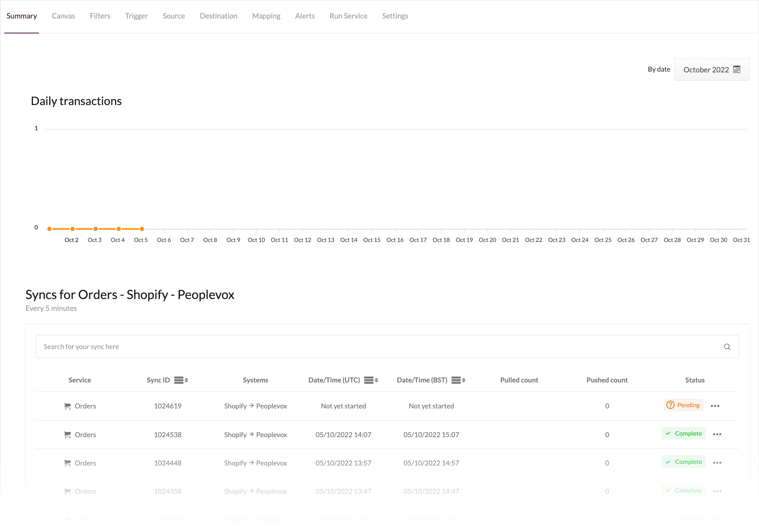This screenshot has height=532, width=759.
Task: Click cart icon of Orders sync 1024619
Action: click(67, 406)
